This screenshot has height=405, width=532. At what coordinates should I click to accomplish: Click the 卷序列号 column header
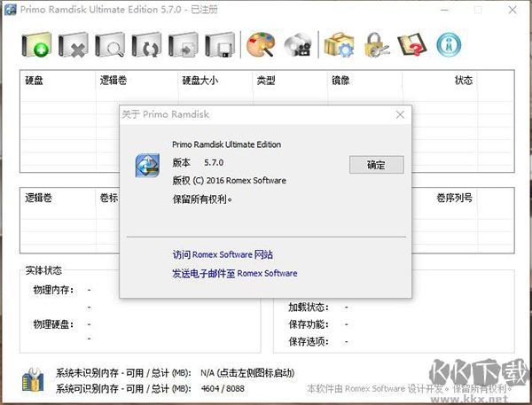click(454, 198)
